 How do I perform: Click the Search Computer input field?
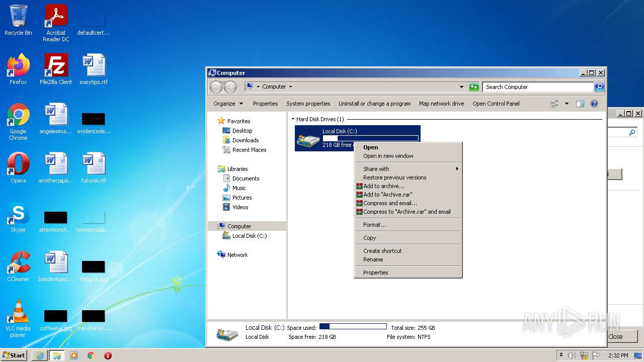tap(538, 87)
